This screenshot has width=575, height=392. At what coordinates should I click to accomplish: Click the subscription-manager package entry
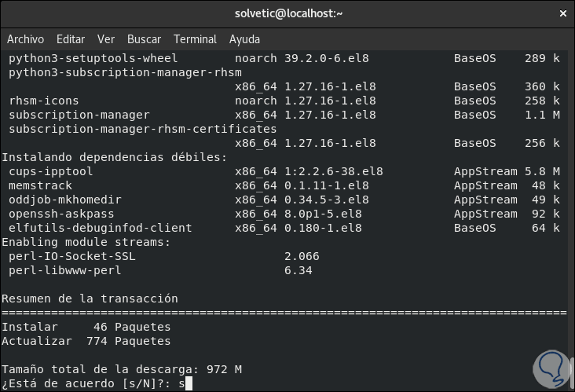[x=79, y=115]
